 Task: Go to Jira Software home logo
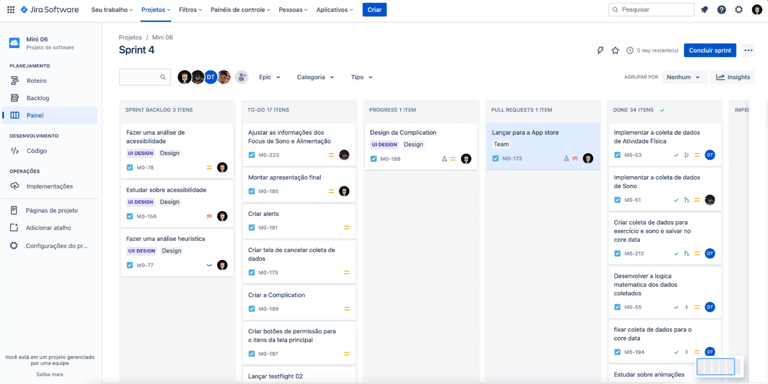tap(49, 10)
